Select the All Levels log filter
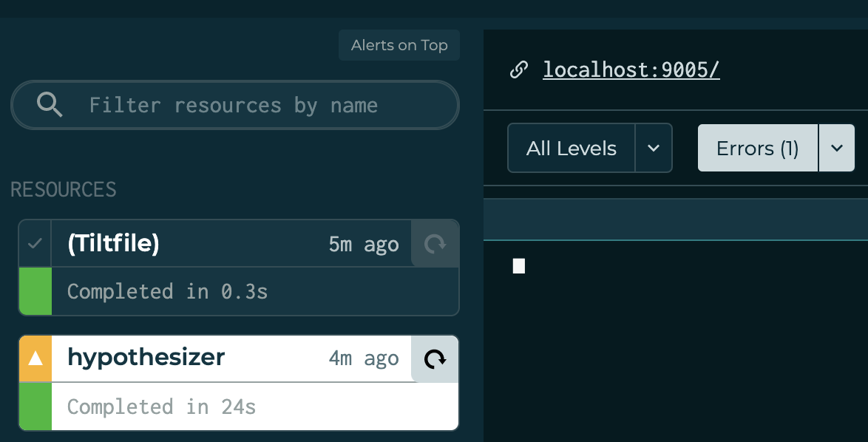The image size is (868, 442). (x=572, y=149)
